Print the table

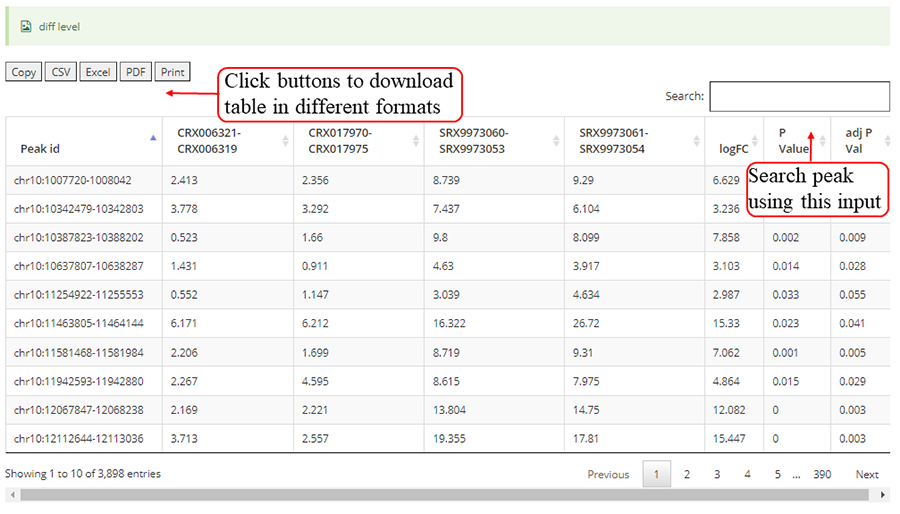(172, 72)
